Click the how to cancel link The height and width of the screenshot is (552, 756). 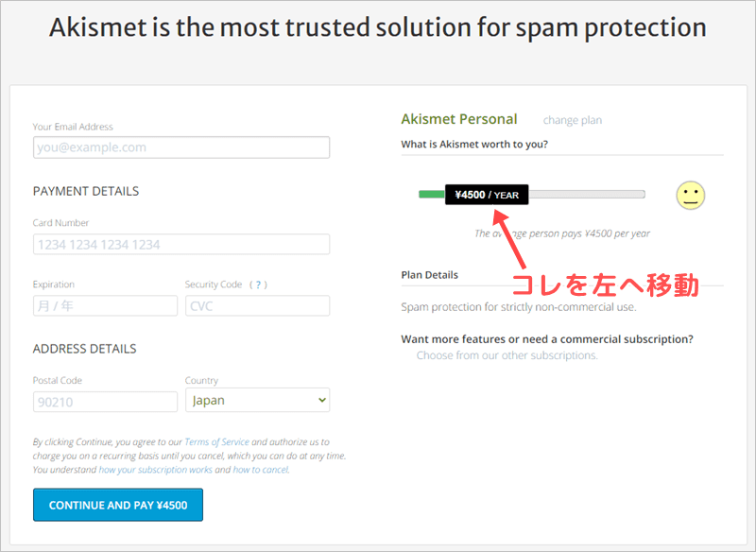261,470
